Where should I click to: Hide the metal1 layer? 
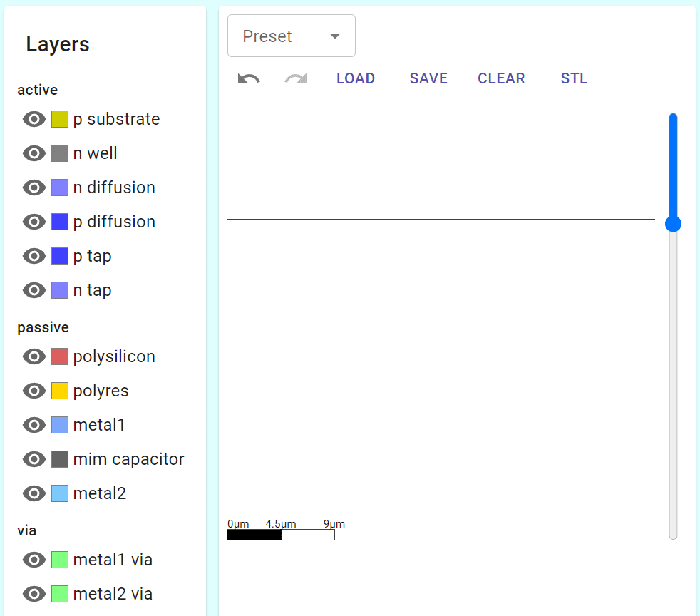coord(34,425)
